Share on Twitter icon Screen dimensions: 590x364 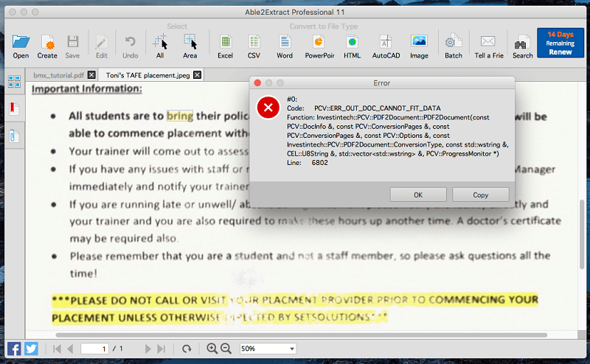[x=31, y=349]
